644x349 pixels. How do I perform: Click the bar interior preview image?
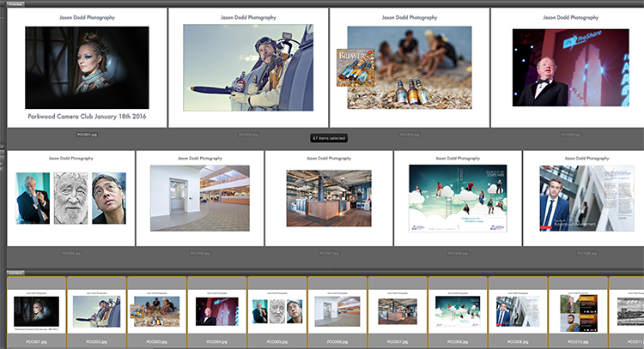pos(329,198)
